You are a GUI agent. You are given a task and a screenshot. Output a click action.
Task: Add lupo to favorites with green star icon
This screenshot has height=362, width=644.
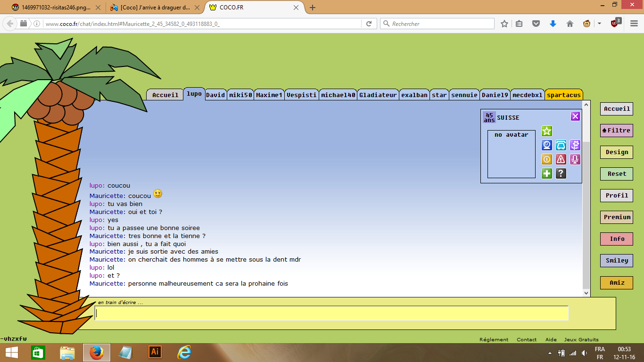tap(546, 131)
